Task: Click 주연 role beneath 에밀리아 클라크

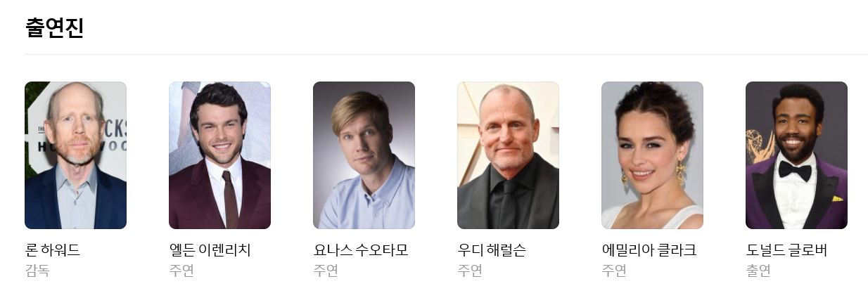Action: [x=614, y=271]
